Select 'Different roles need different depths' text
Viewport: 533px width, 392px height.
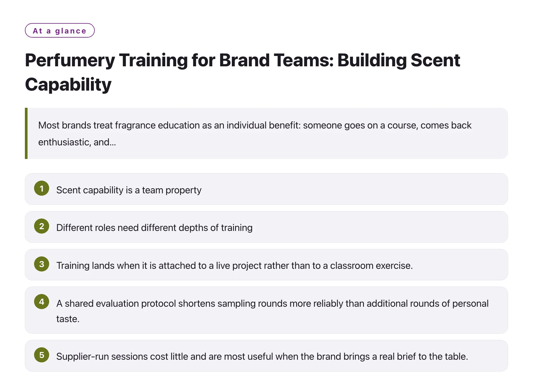pos(154,227)
